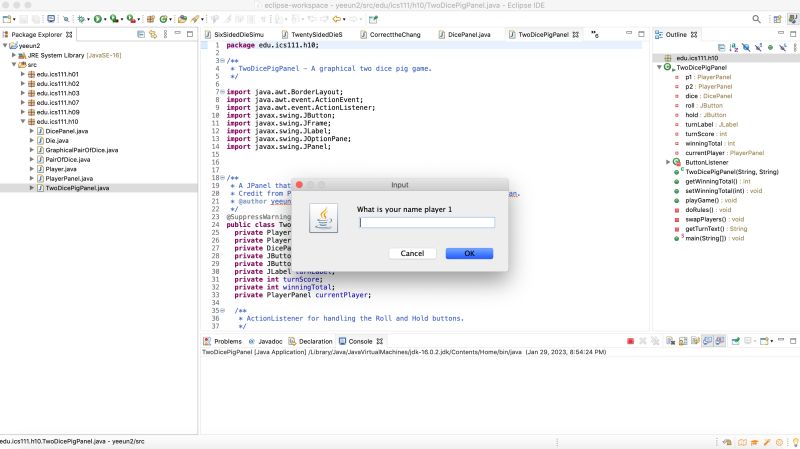
Task: Click the Coverage run icon
Action: [x=114, y=19]
